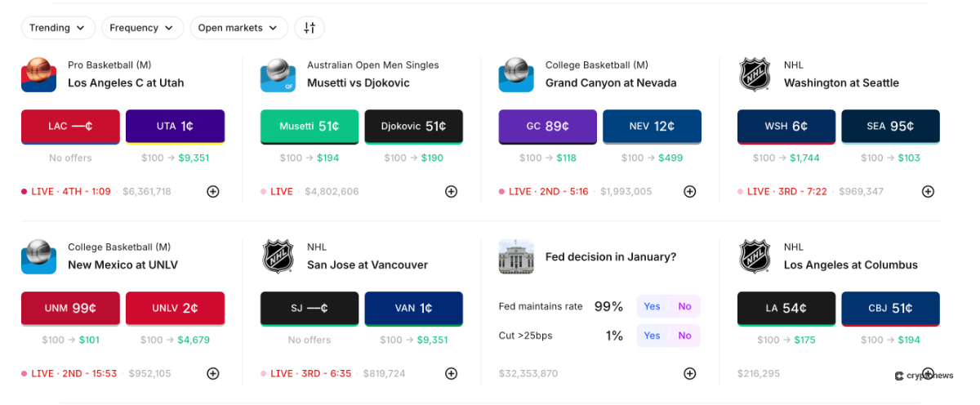Viewport: 980px width, 405px height.
Task: Select Yes for Fed maintains rate
Action: [652, 306]
